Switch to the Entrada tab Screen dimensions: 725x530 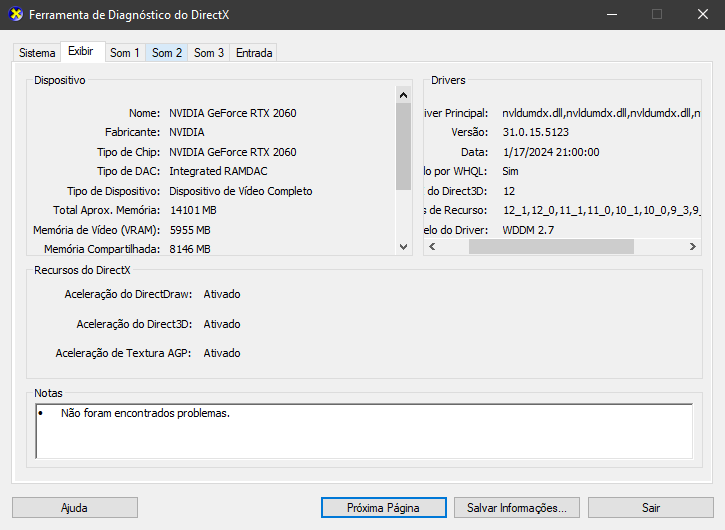point(254,53)
